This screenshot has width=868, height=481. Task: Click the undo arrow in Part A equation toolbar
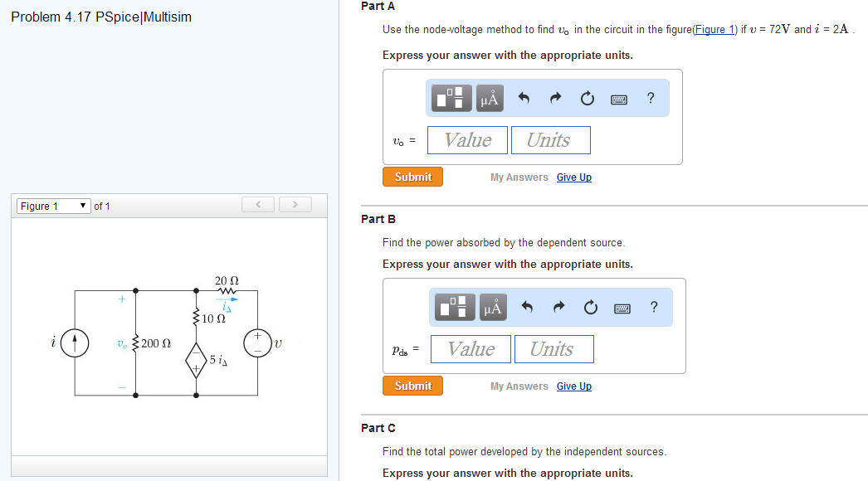[x=523, y=97]
